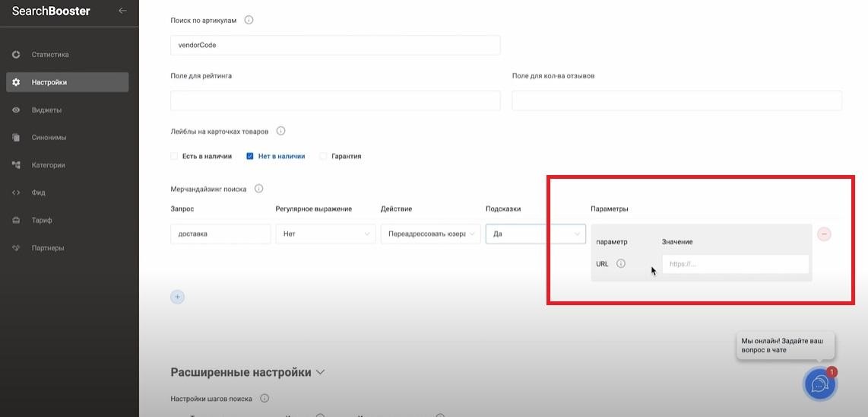Open the Виджеты sidebar section
Screen dimensions: 868x417
pos(46,110)
